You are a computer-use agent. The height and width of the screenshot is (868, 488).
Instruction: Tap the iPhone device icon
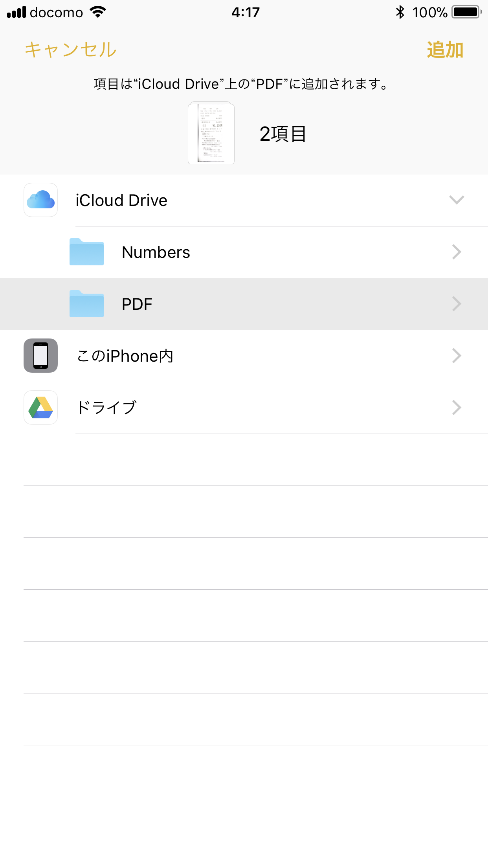(x=40, y=355)
